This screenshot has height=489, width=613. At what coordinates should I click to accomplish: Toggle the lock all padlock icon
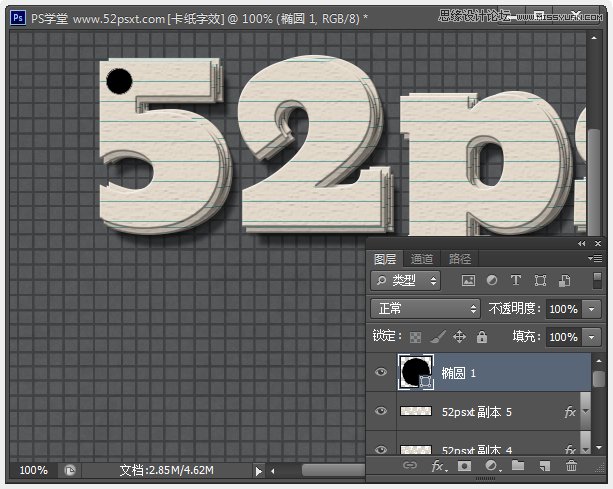point(481,337)
